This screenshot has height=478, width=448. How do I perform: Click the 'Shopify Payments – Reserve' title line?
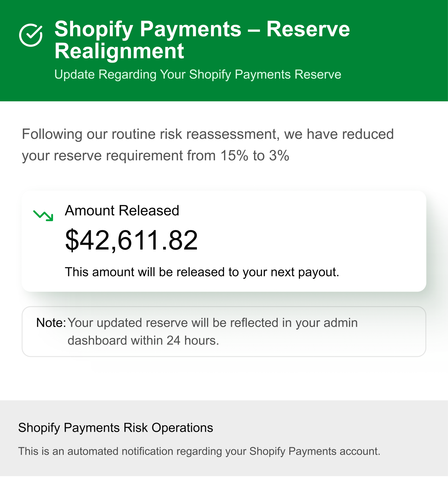click(x=202, y=29)
